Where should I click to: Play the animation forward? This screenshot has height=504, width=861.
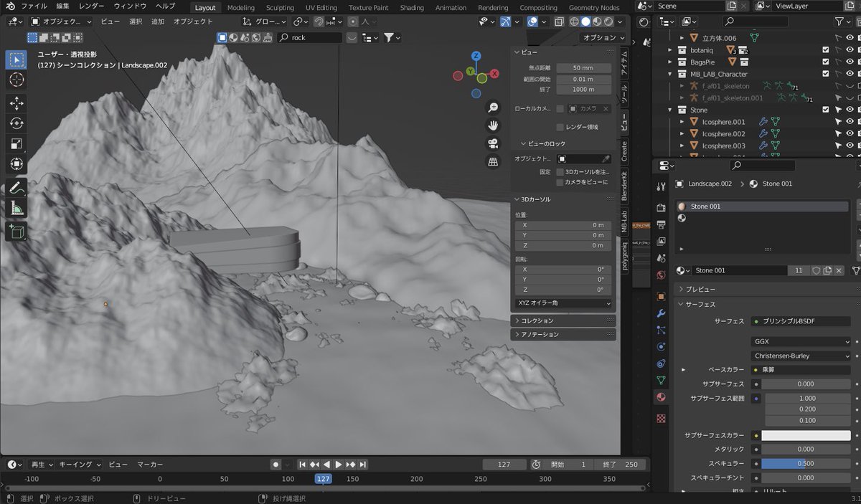[x=339, y=465]
